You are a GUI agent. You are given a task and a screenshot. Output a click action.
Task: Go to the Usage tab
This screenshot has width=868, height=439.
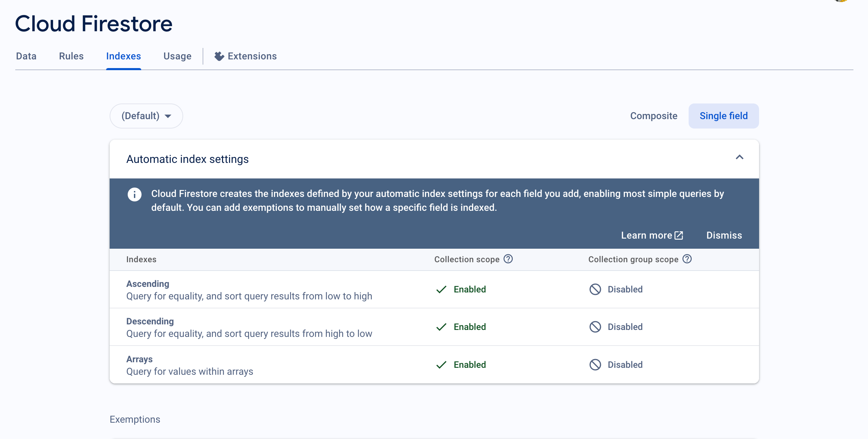pos(177,56)
